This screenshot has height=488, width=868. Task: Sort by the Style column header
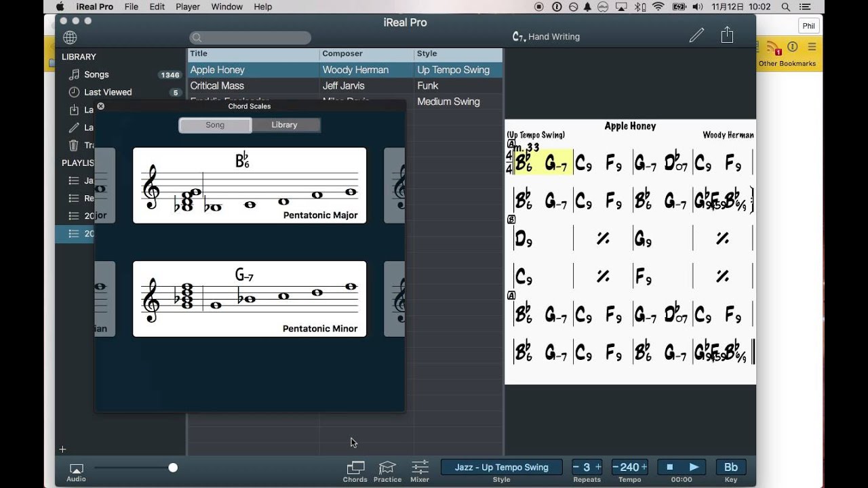458,54
